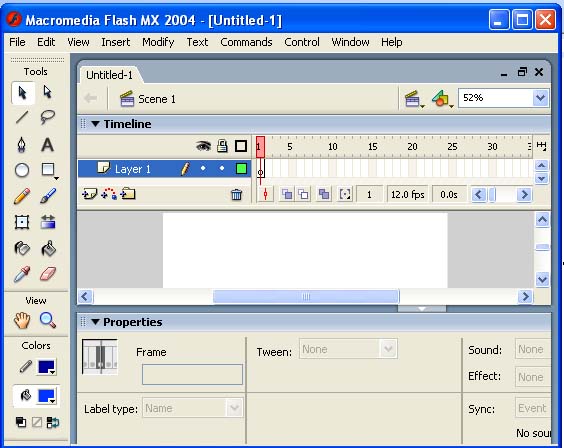Select the Free Transform tool
Screen dimensions: 564x448
click(x=22, y=222)
